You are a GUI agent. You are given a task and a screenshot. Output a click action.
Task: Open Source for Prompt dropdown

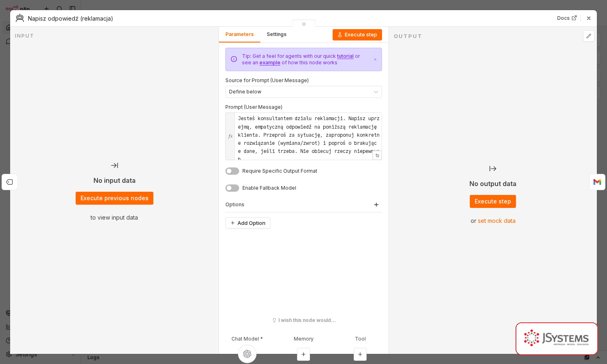point(303,92)
